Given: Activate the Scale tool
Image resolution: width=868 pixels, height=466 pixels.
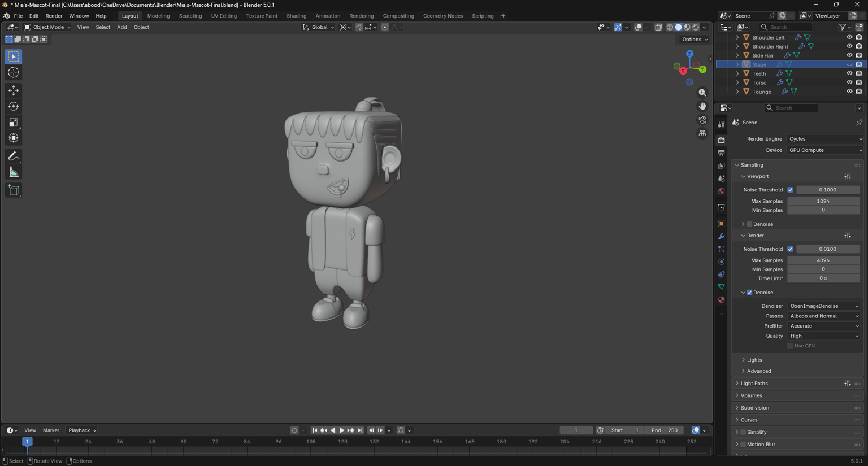Looking at the screenshot, I should [14, 122].
